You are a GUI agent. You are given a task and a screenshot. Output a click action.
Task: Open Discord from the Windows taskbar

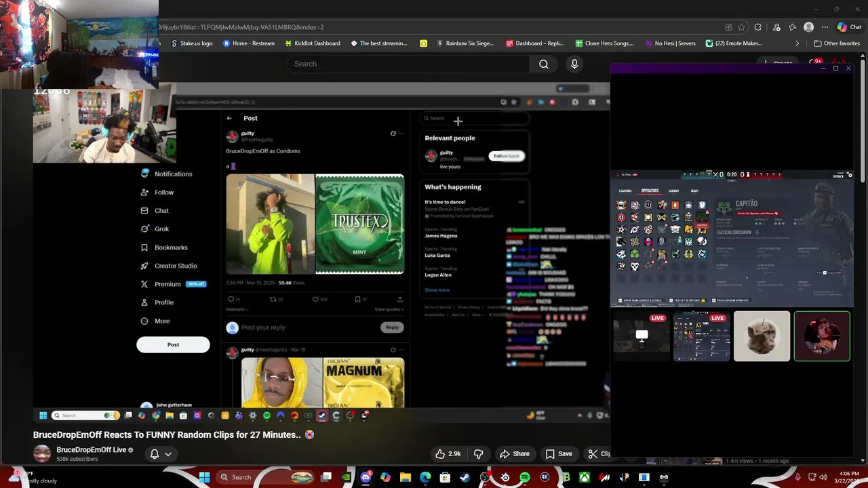[366, 477]
